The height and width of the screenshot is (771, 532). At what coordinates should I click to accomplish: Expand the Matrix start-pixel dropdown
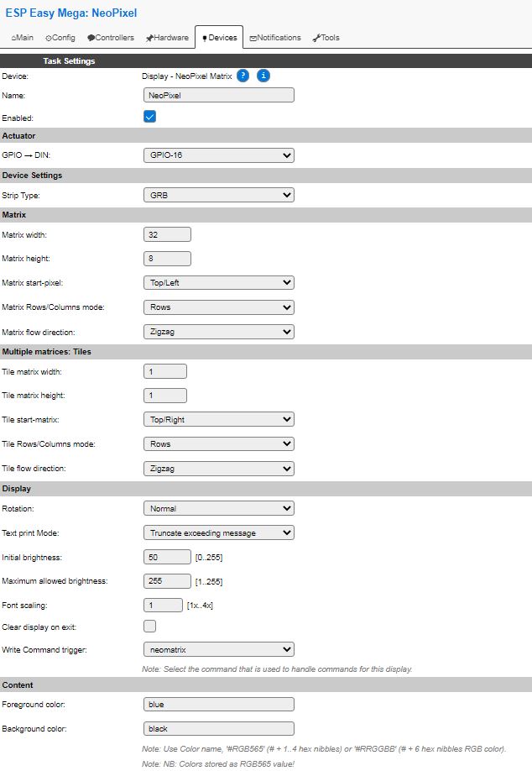coord(219,283)
